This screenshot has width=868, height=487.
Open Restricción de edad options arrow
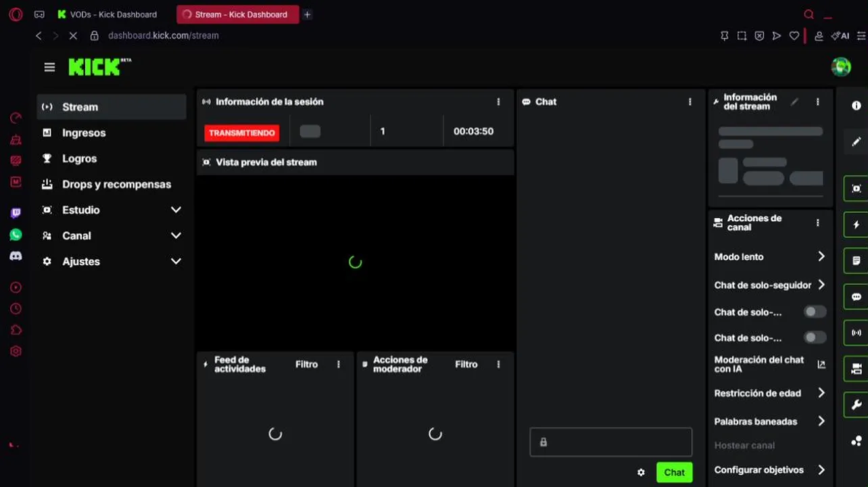click(821, 393)
